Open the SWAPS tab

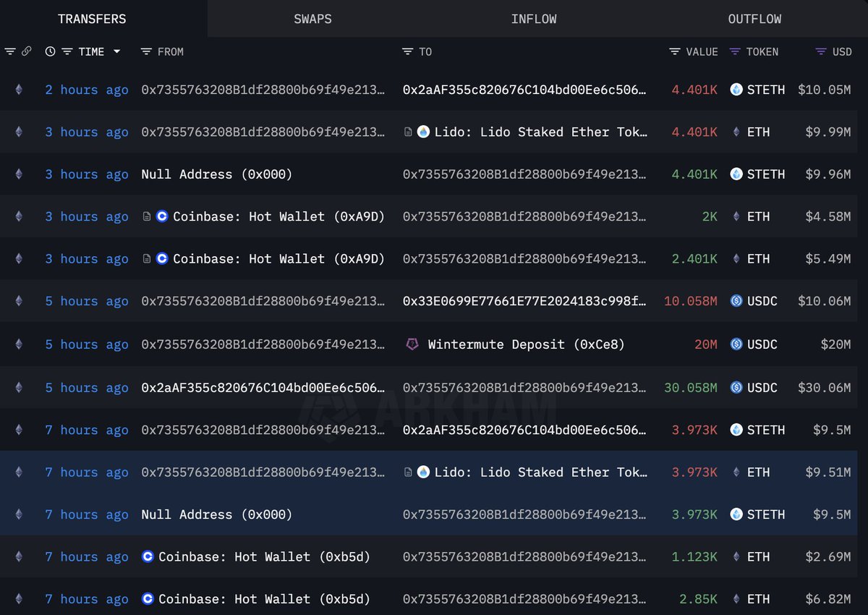[312, 19]
